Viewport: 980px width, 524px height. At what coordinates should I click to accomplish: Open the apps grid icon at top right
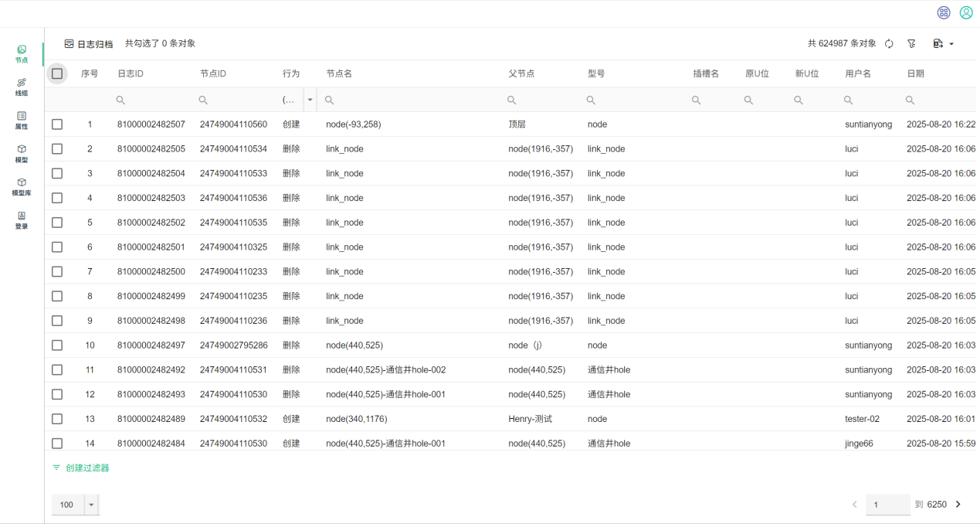[944, 12]
